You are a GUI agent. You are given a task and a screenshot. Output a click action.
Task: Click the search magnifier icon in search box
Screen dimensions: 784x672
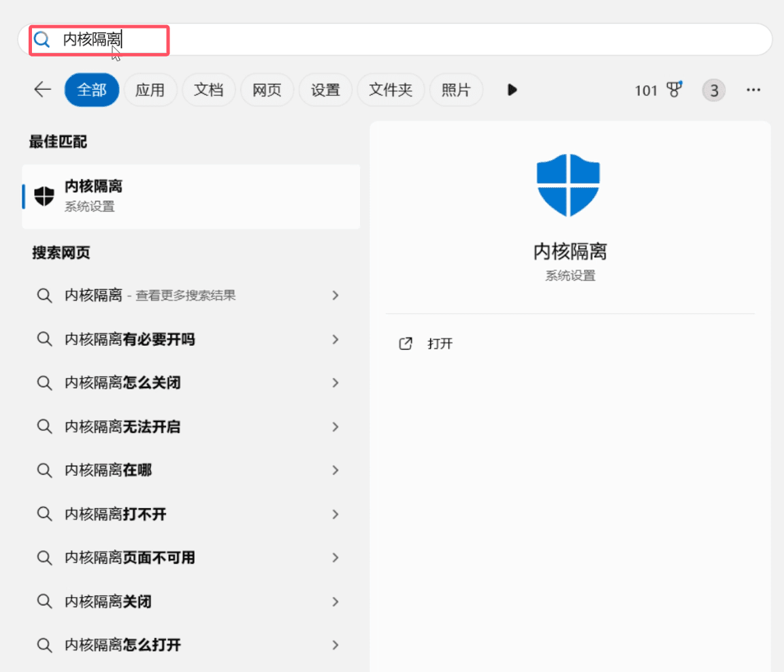point(42,39)
